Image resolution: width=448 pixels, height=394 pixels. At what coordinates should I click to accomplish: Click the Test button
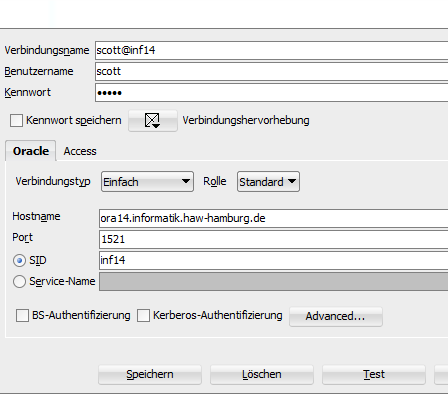pos(374,374)
